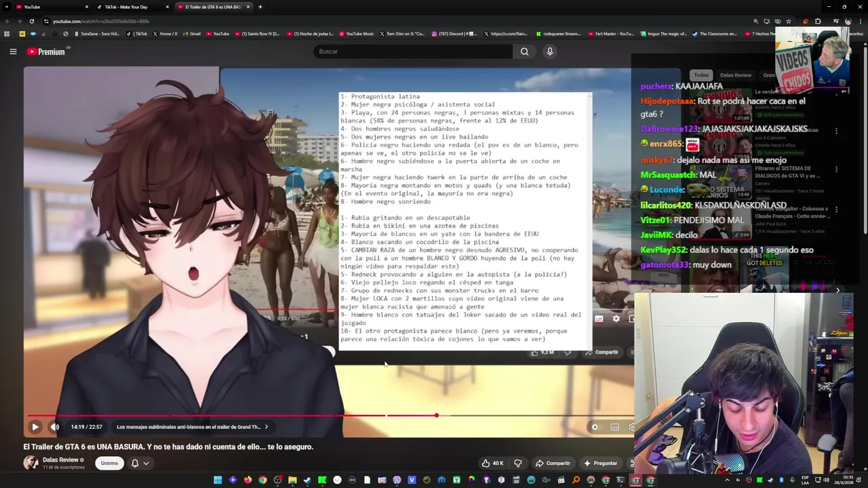Expand the chapter title chevron in the player
Screen dimensions: 868x488
coord(267,427)
